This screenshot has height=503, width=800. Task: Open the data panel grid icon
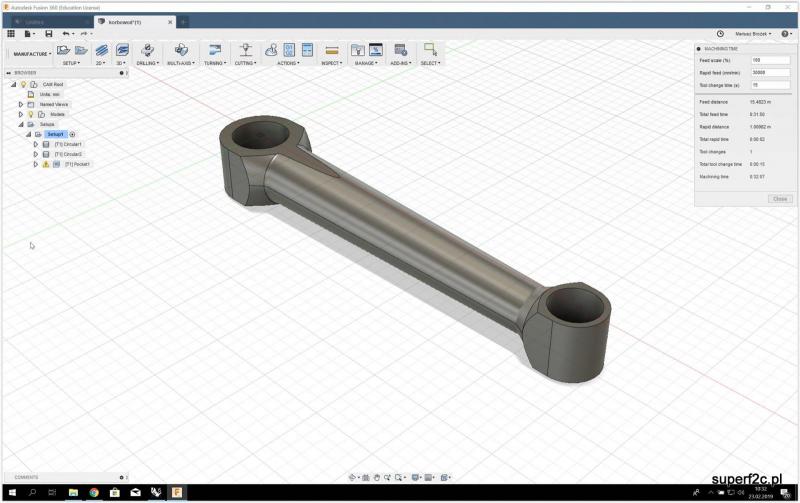point(11,33)
